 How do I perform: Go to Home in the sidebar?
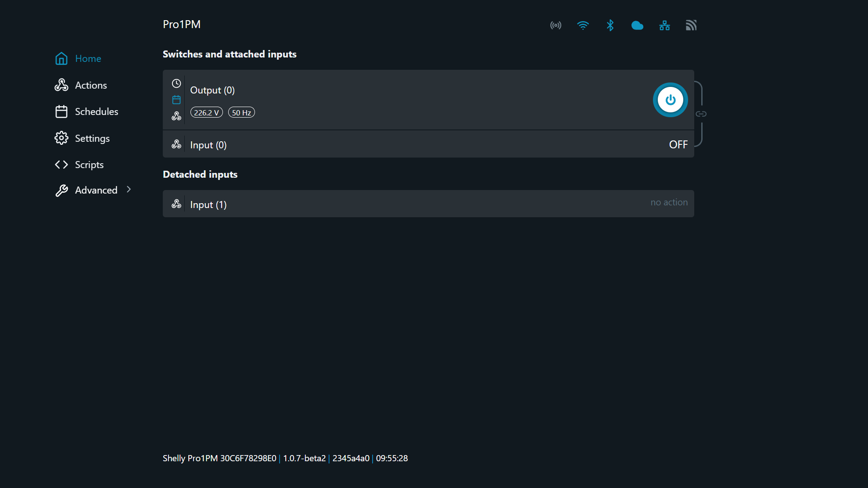pos(88,58)
